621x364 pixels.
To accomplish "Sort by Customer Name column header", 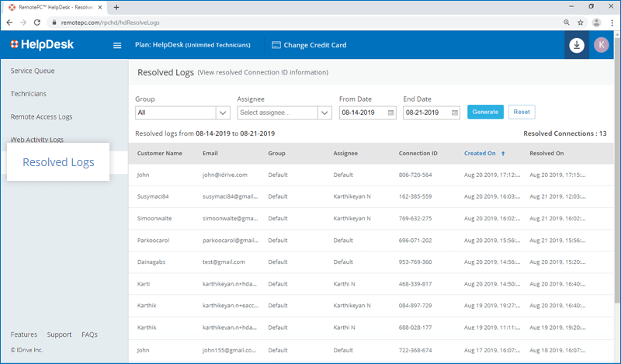I will [x=160, y=154].
